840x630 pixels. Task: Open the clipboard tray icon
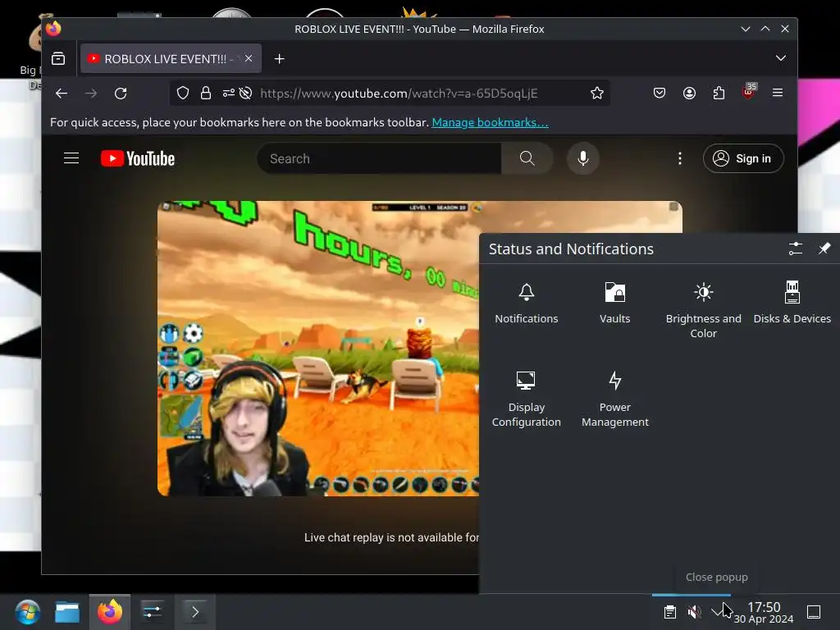670,612
